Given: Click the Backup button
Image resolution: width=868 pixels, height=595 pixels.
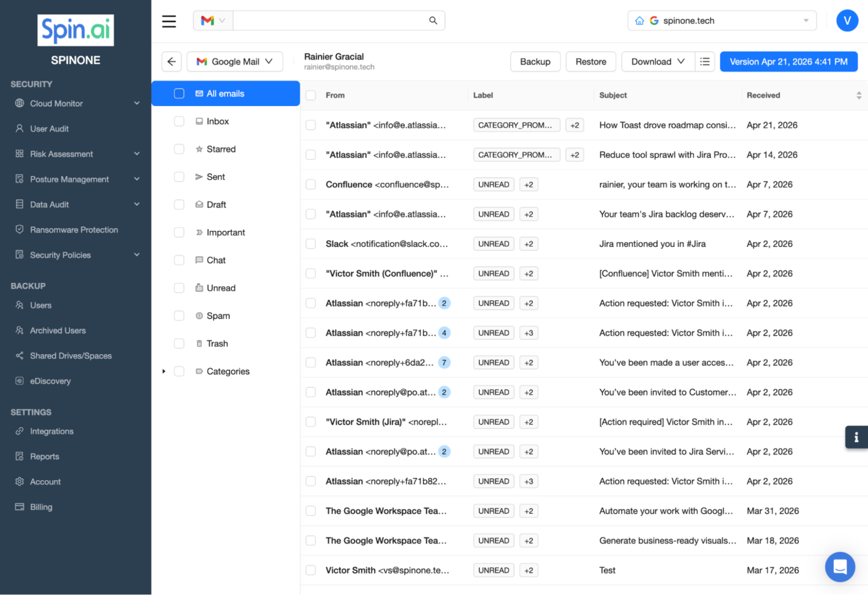Looking at the screenshot, I should tap(535, 61).
